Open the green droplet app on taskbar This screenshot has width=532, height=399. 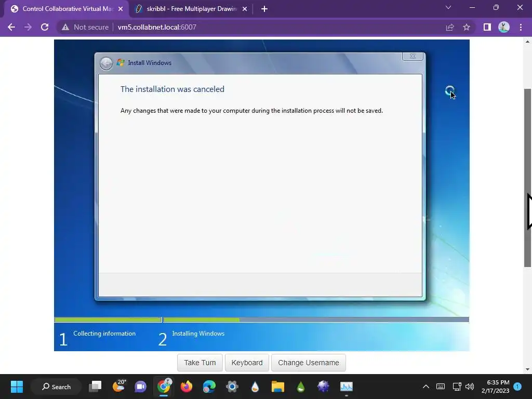tap(301, 387)
